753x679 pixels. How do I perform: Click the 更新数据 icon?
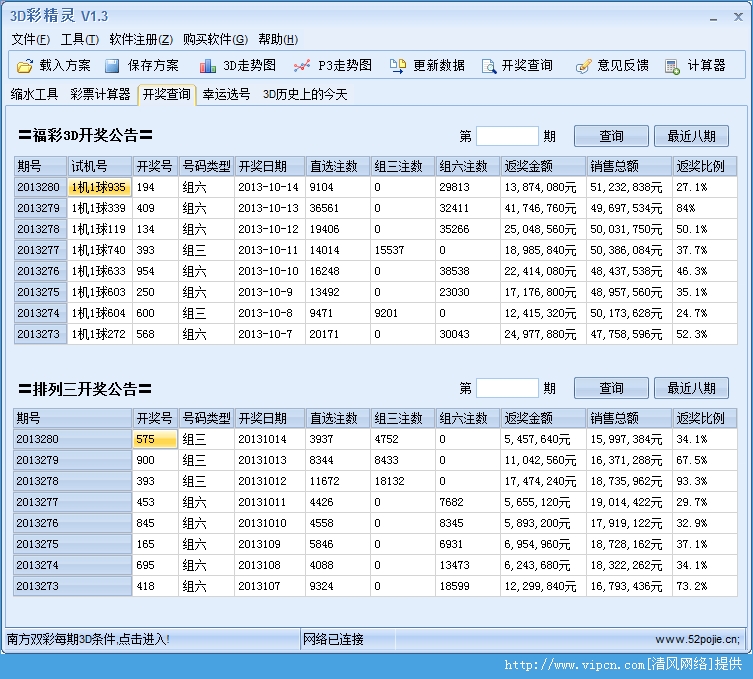tap(397, 66)
